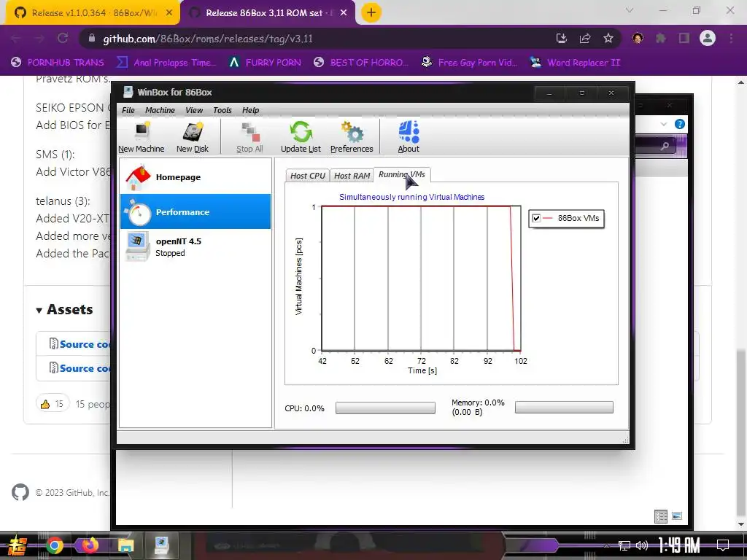Open the BEST OF HORRO... bookmark

(361, 63)
